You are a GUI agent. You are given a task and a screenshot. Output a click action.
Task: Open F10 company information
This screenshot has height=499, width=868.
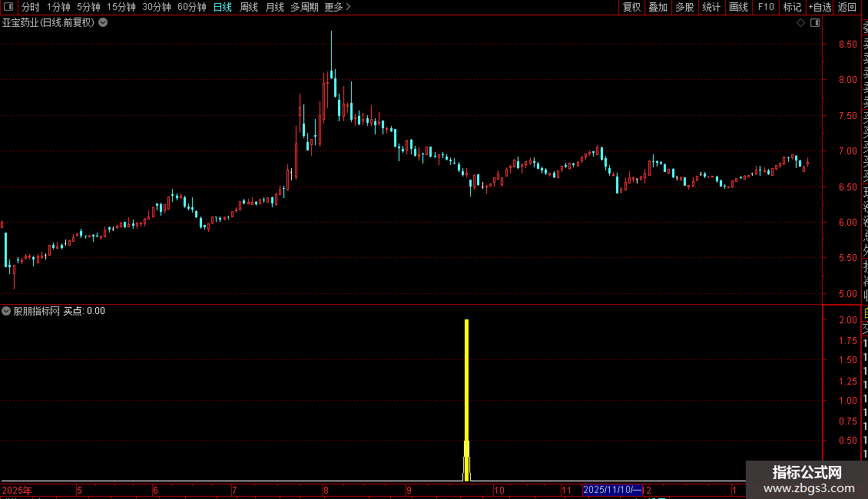pos(766,7)
